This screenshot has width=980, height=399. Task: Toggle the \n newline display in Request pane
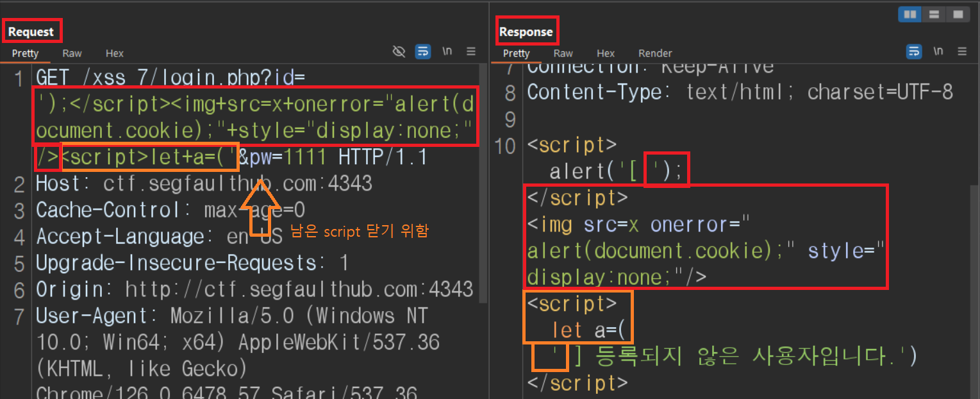(447, 52)
